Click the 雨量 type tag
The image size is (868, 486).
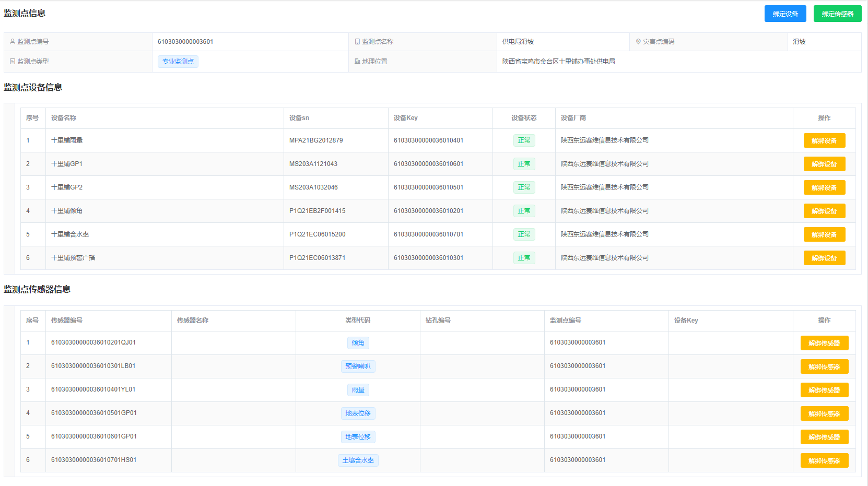[358, 390]
